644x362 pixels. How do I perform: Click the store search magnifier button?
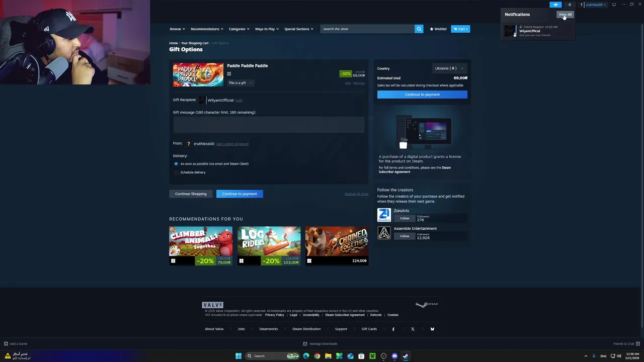pos(419,29)
